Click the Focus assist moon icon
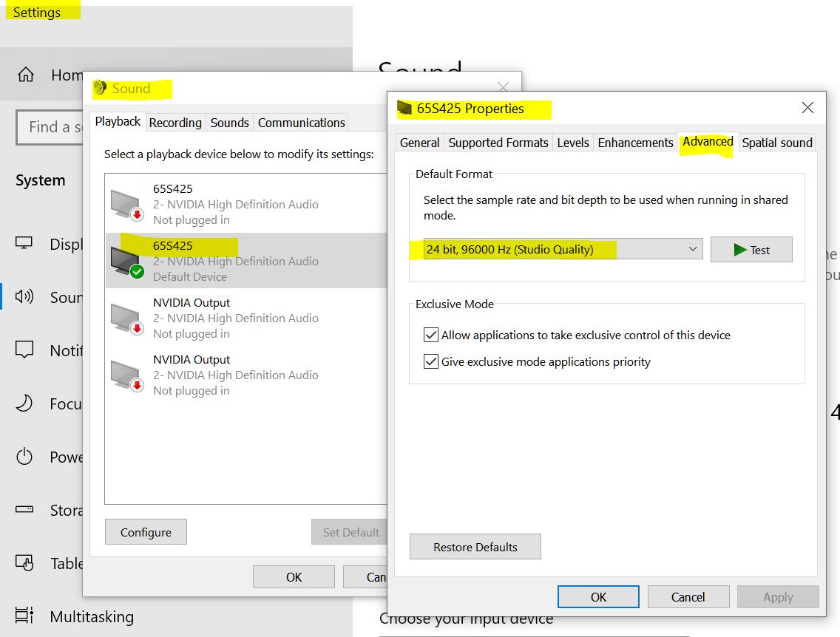The height and width of the screenshot is (637, 840). coord(24,403)
